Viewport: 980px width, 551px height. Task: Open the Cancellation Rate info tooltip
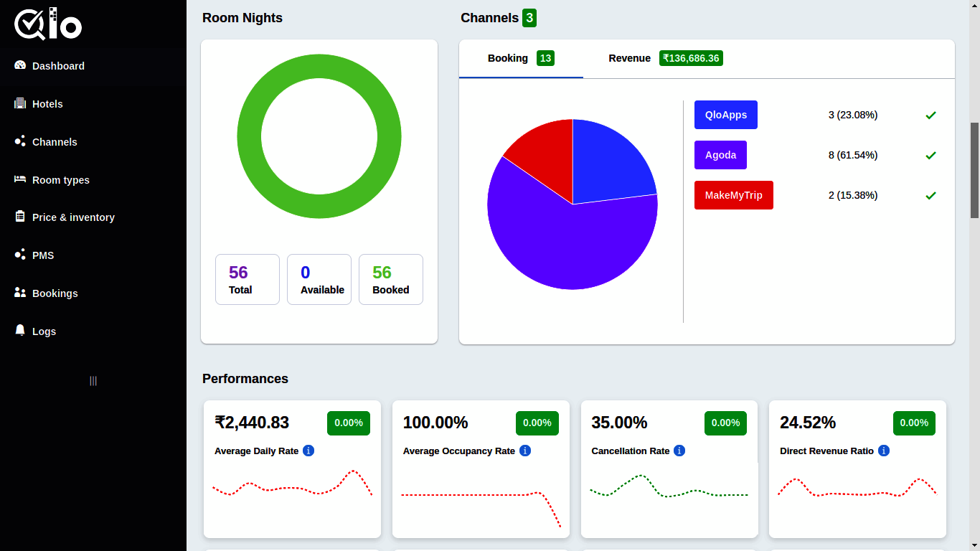[678, 451]
